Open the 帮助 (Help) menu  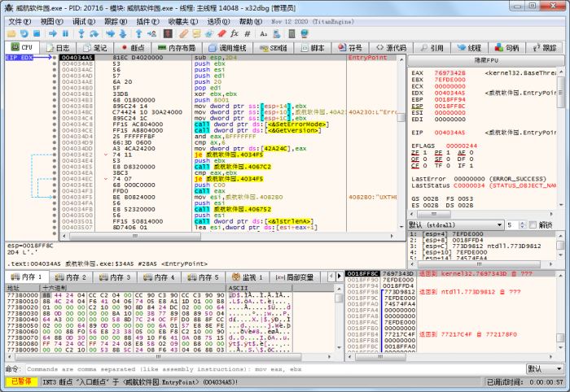[251, 22]
